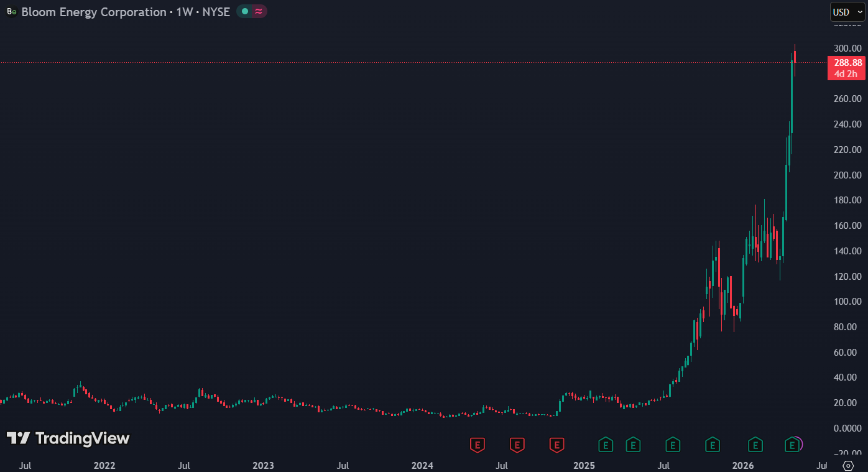Viewport: 868px width, 472px height.
Task: Open the third green earnings marker
Action: tap(673, 445)
